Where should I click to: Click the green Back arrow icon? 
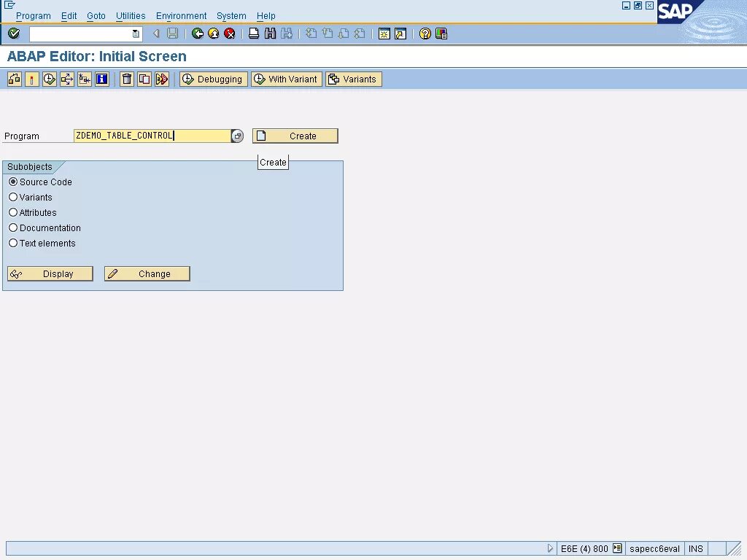tap(197, 34)
